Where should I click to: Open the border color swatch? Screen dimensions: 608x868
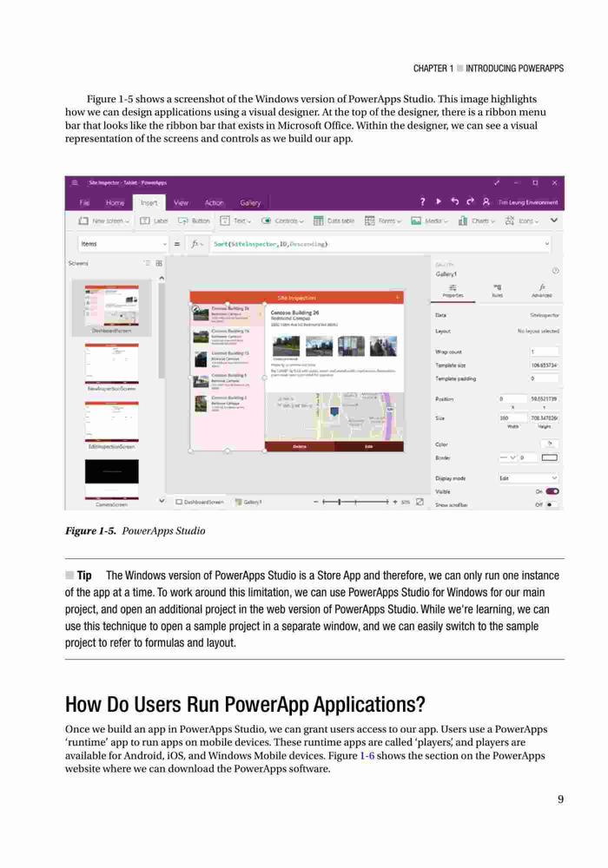click(x=549, y=457)
